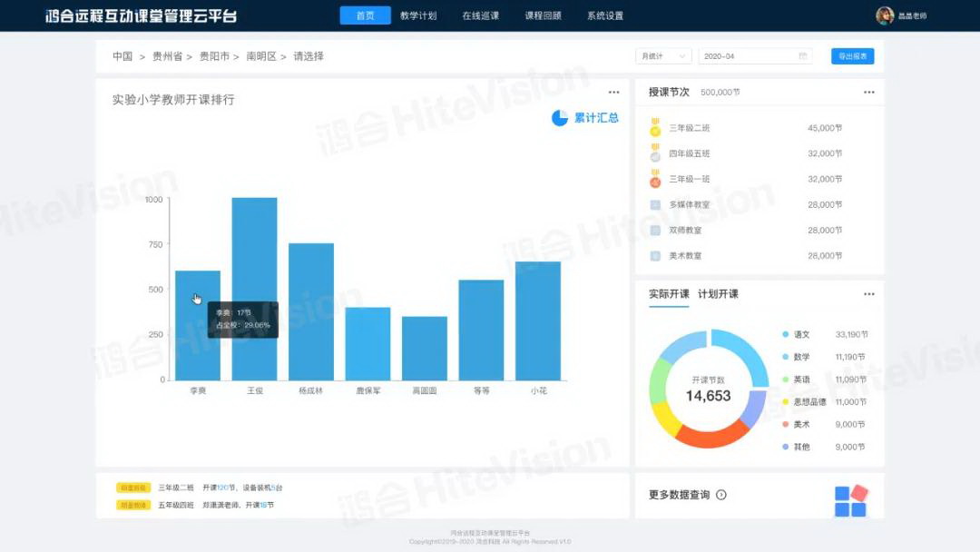Open the 南明区 district breadcrumb selector
The width and height of the screenshot is (980, 552).
(x=261, y=56)
